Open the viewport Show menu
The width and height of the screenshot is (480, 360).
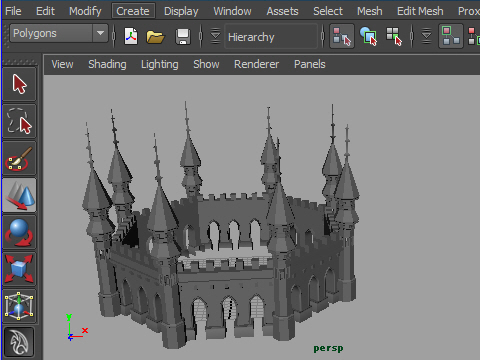click(x=206, y=64)
